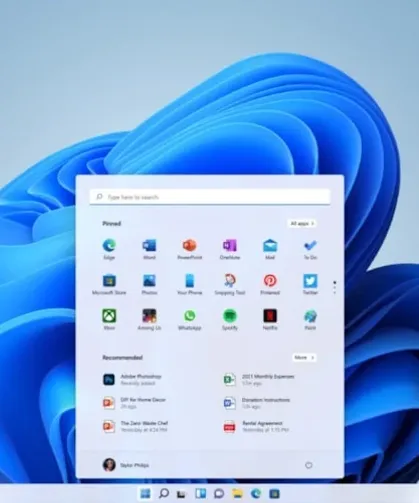Open the DIY for Home Decor file
This screenshot has height=503, width=419.
(135, 403)
